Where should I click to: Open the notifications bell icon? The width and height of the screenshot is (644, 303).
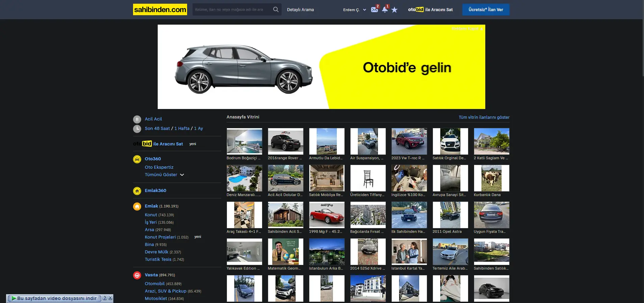click(385, 9)
